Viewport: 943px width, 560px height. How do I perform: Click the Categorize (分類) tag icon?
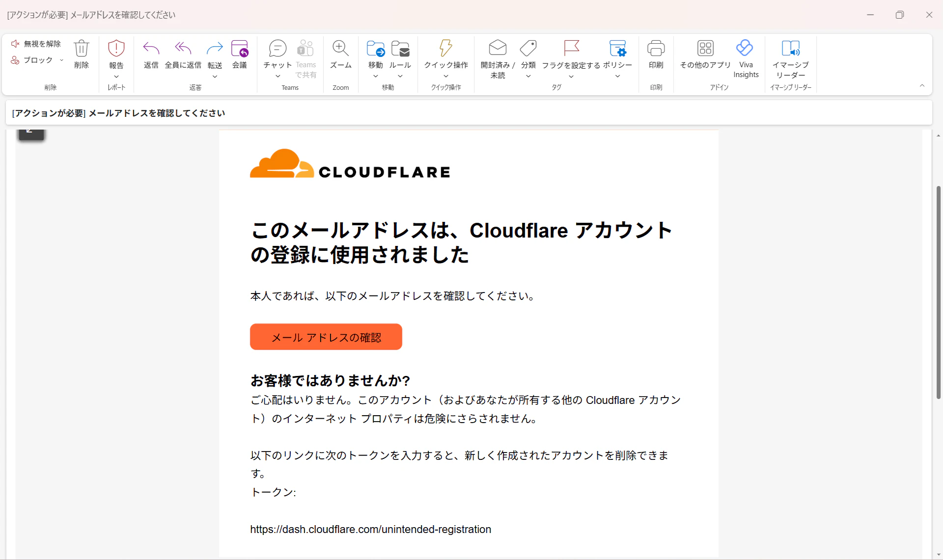pos(528,48)
